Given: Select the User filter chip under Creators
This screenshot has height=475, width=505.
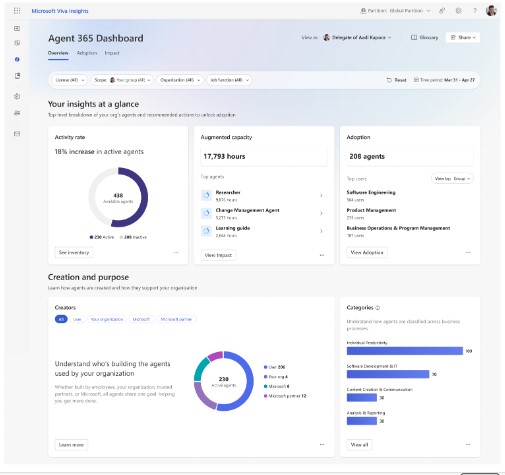Looking at the screenshot, I should point(77,319).
